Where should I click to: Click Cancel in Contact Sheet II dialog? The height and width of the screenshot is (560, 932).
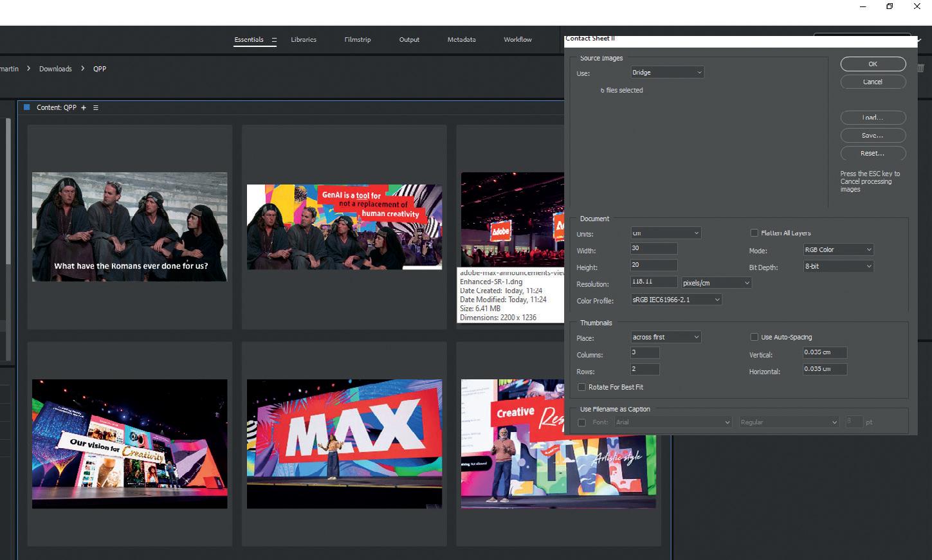point(873,82)
